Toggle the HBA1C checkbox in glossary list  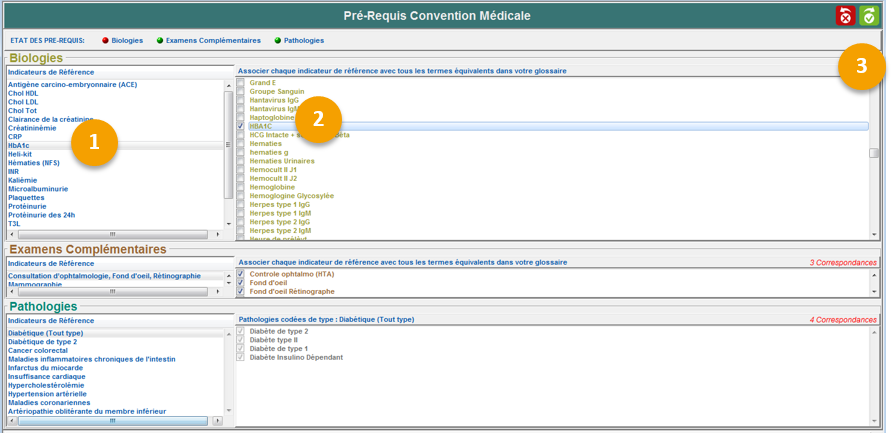click(241, 127)
